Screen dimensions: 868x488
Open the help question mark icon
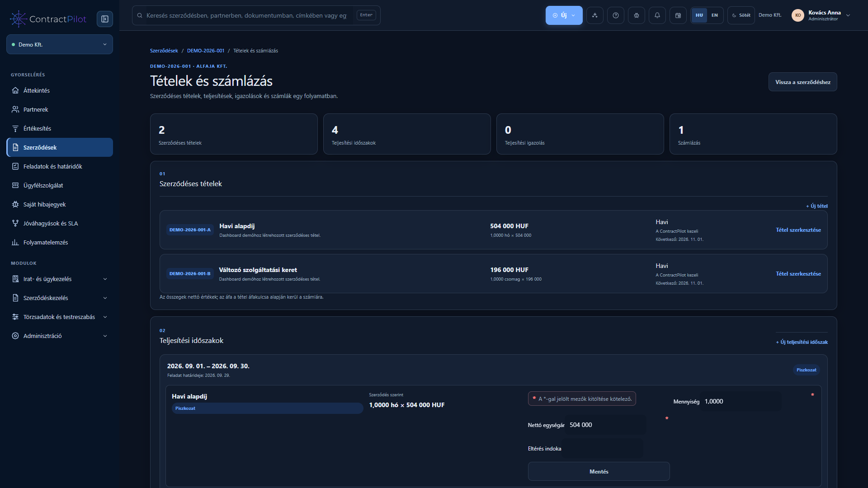(616, 15)
